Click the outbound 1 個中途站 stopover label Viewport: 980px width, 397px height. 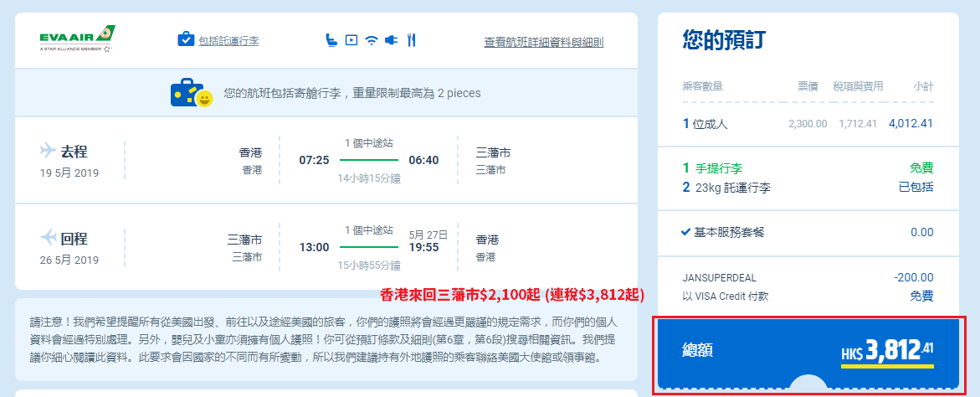coord(369,143)
